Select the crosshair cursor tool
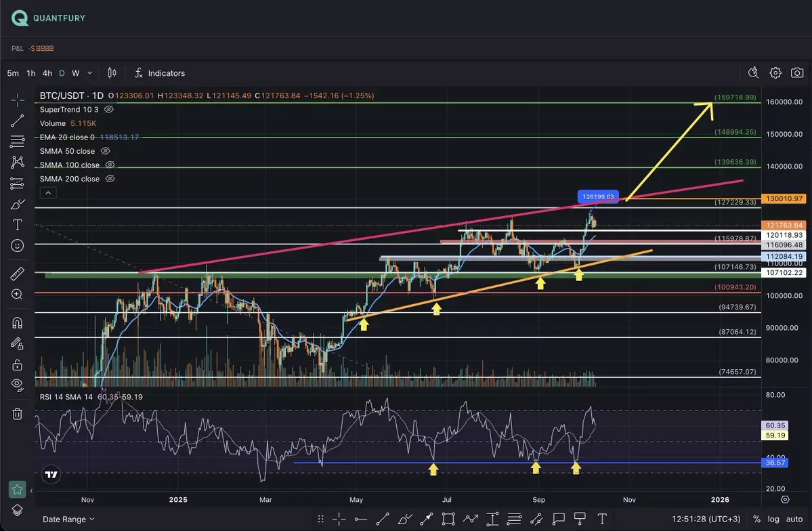This screenshot has height=531, width=812. (x=18, y=100)
